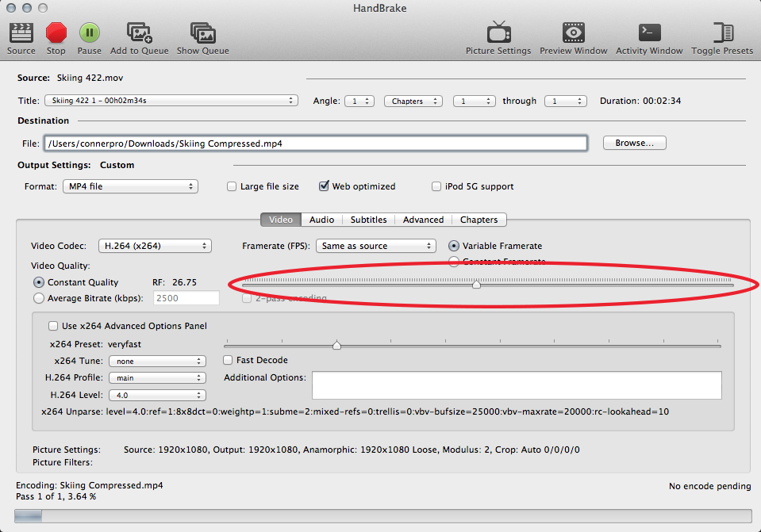Click the destination File path field
Image resolution: width=761 pixels, height=532 pixels.
click(x=316, y=144)
